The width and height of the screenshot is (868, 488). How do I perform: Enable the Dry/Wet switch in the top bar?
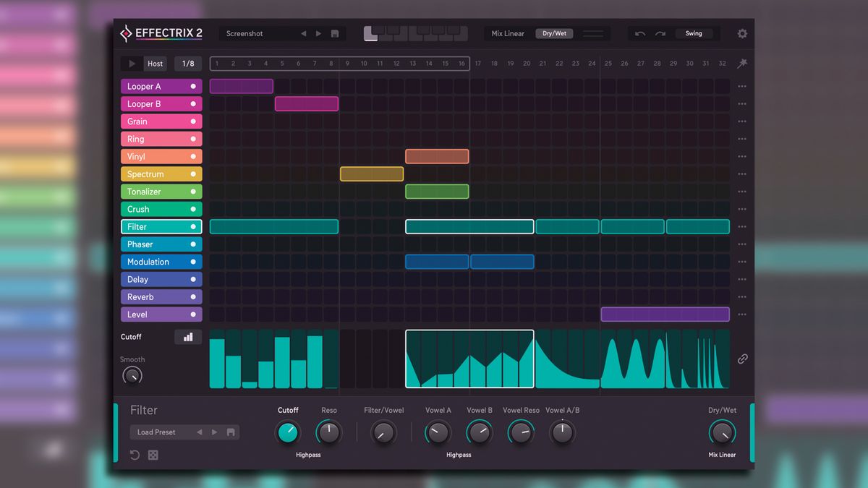point(554,33)
